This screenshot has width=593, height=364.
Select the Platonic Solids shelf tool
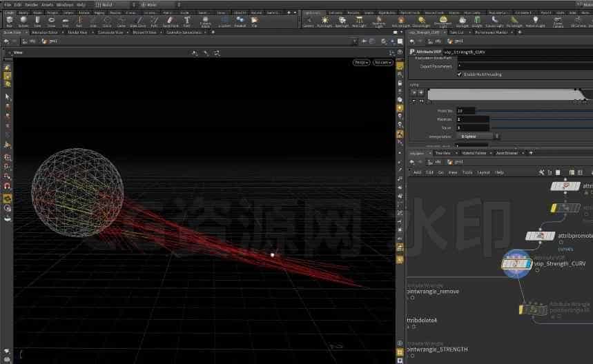tap(205, 21)
